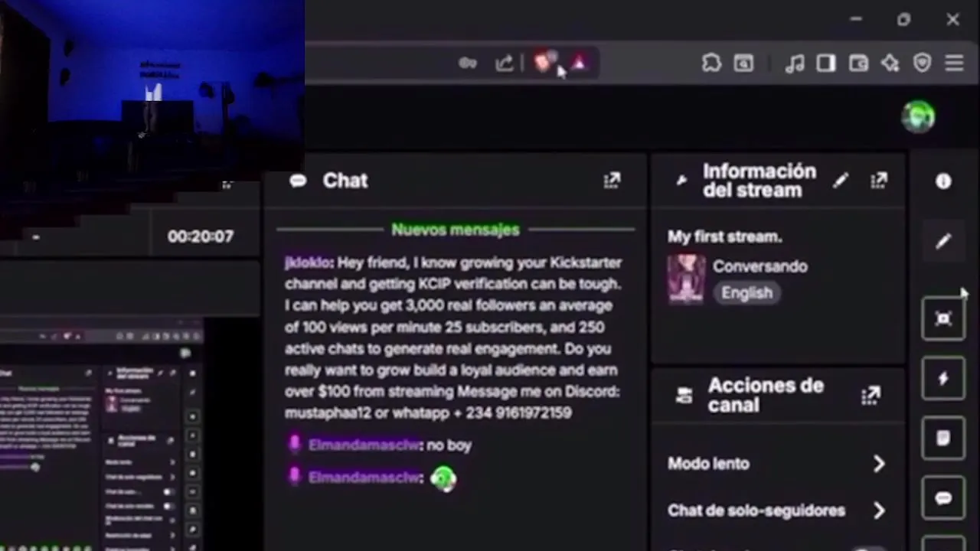Click the share icon in address bar

click(x=504, y=64)
